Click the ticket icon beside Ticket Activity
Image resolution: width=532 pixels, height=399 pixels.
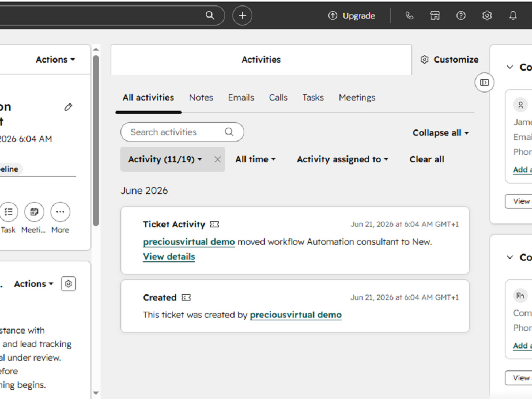click(214, 225)
